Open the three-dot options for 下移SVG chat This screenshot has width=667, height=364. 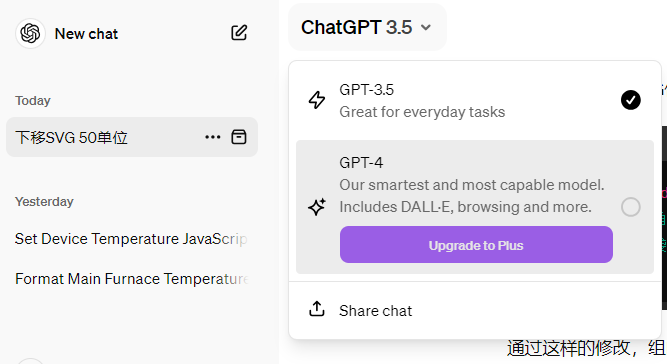pyautogui.click(x=213, y=137)
